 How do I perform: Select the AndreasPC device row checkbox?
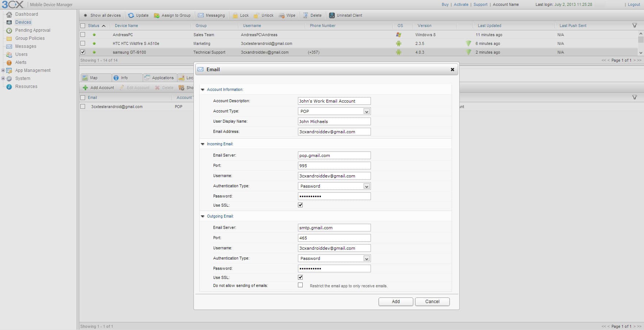[83, 35]
